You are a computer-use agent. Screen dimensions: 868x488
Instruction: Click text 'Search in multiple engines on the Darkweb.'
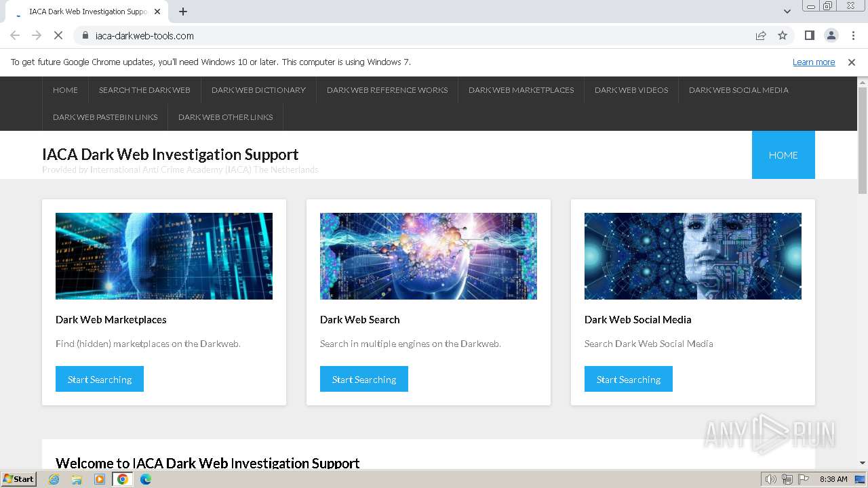(410, 344)
